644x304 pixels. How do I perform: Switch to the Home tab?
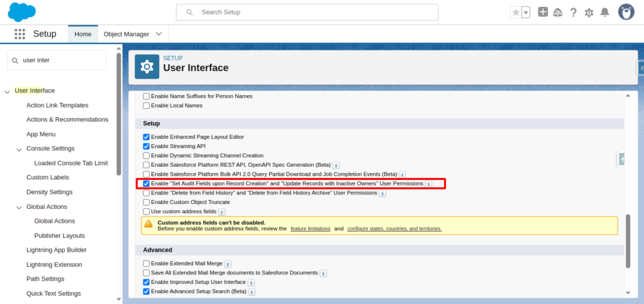(83, 34)
